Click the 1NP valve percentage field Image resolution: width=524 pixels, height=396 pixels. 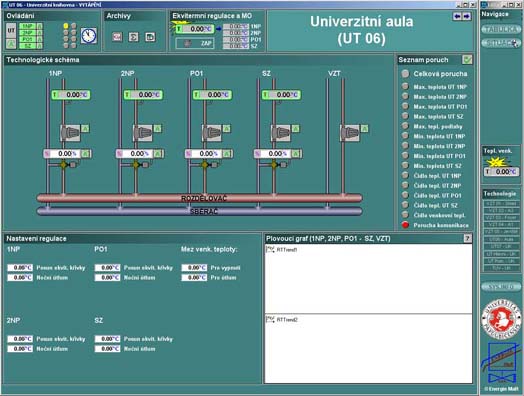pos(61,154)
